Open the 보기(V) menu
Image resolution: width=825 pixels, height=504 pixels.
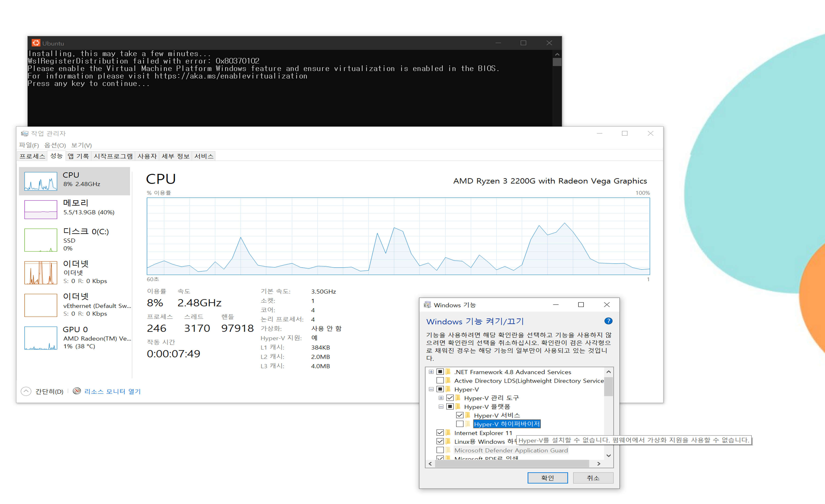point(81,145)
